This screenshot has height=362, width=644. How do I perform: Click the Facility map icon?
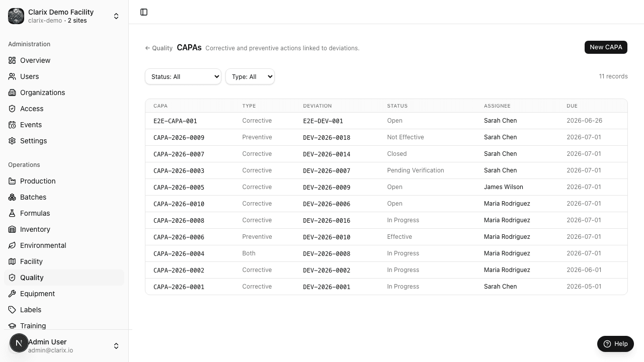(12, 261)
